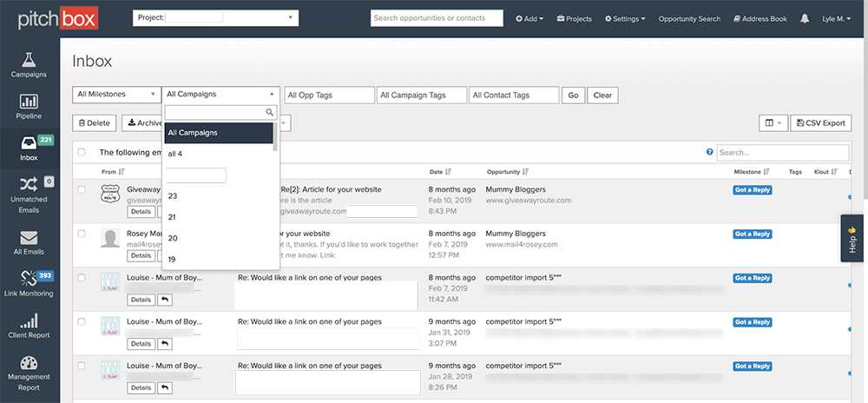Image resolution: width=868 pixels, height=403 pixels.
Task: Click the All Opp Tags field
Action: pyautogui.click(x=329, y=96)
